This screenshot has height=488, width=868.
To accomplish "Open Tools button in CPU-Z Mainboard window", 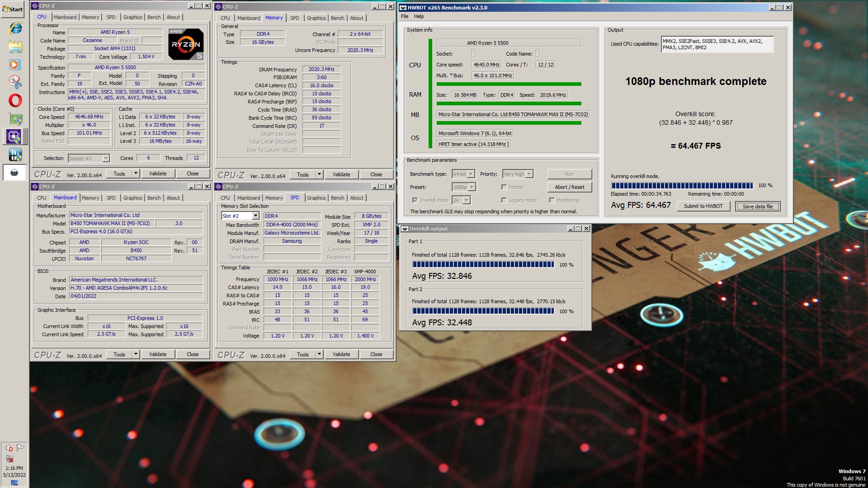I will pyautogui.click(x=119, y=354).
